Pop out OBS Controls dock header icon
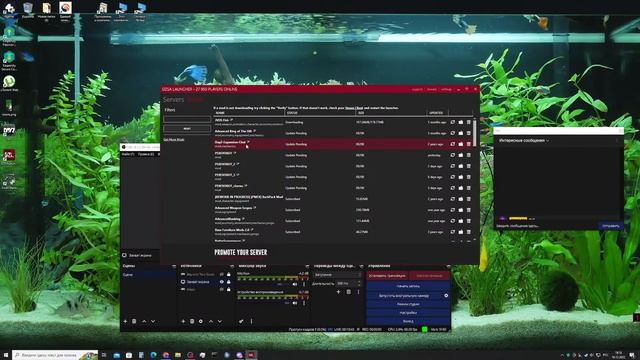The image size is (640, 360). tap(448, 266)
